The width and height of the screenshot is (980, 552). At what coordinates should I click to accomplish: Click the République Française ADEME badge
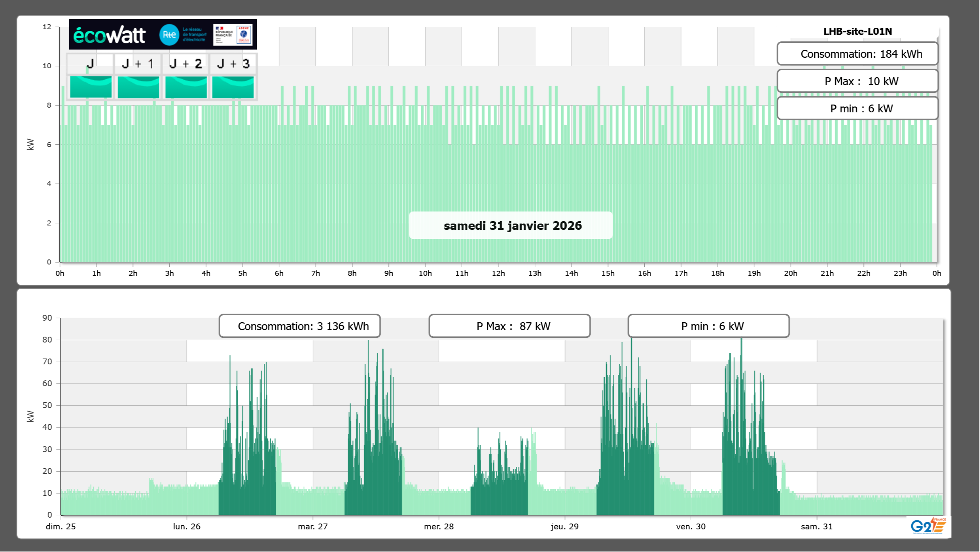coord(233,35)
